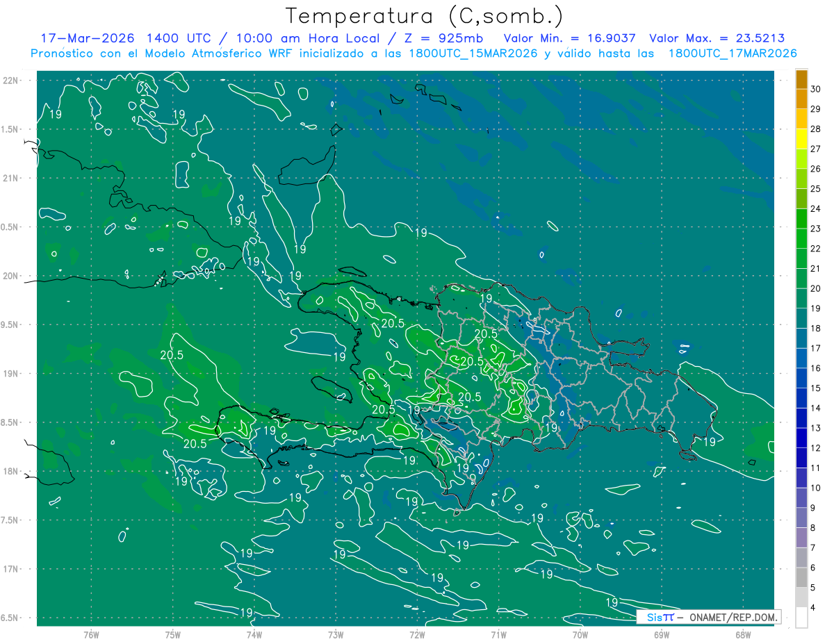
Task: Click legend swatch between 29 and 30
Action: click(801, 99)
